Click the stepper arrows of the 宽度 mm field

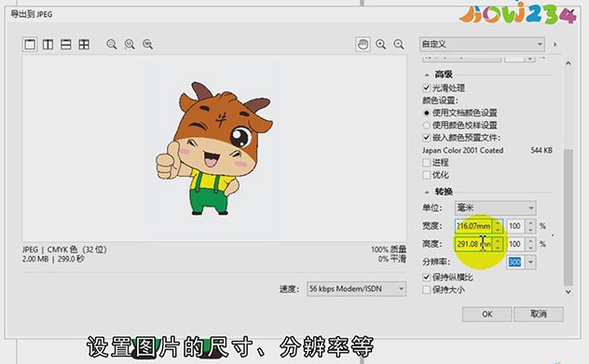pyautogui.click(x=498, y=226)
